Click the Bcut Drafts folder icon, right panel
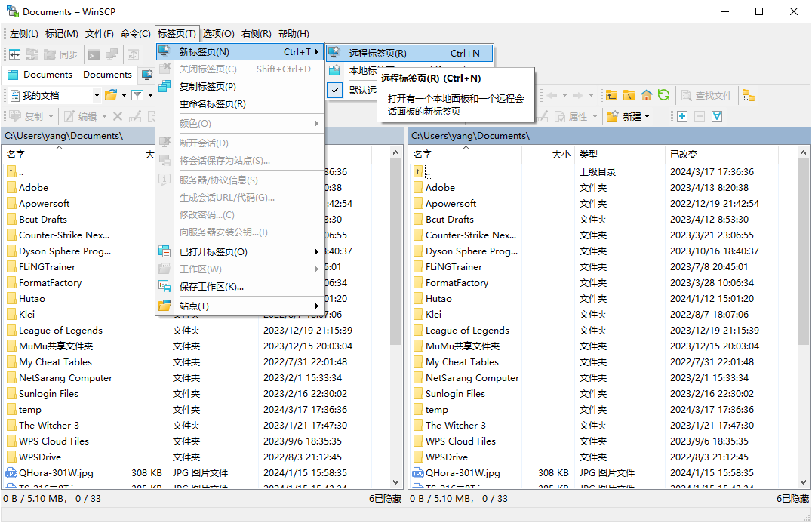The image size is (812, 523). 418,219
